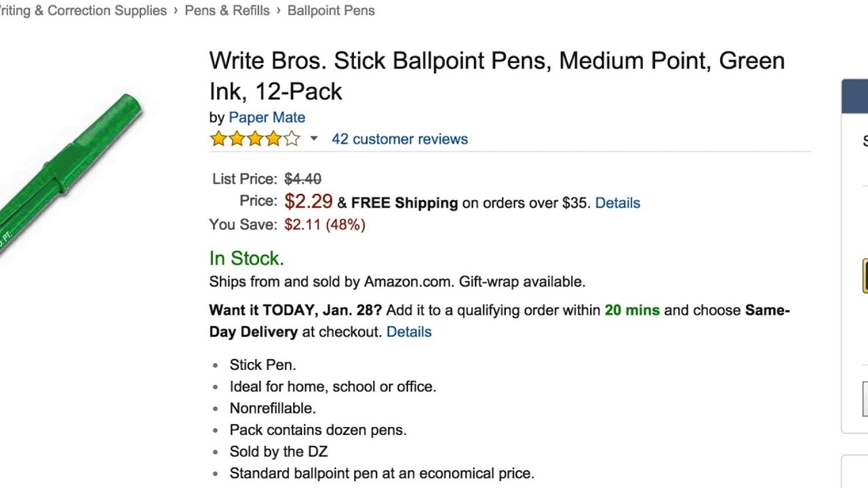This screenshot has width=868, height=488.
Task: Open Writing & Correction Supplies breadcrumb
Action: coord(83,11)
